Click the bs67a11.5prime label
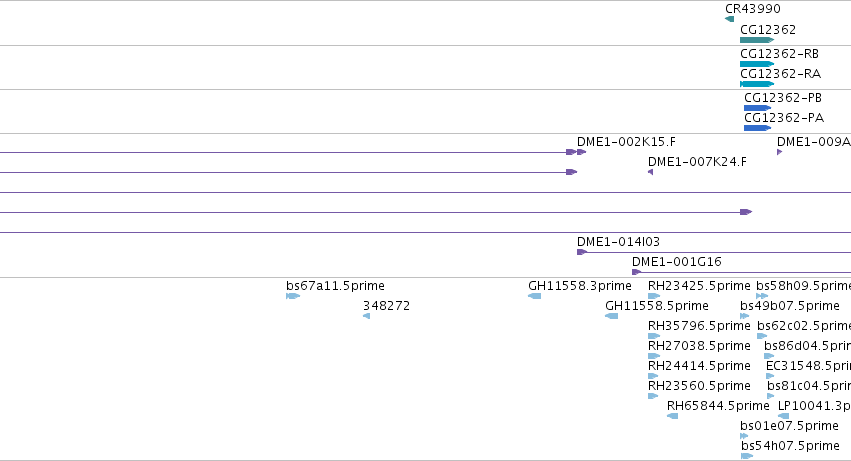The width and height of the screenshot is (851, 461). 335,286
